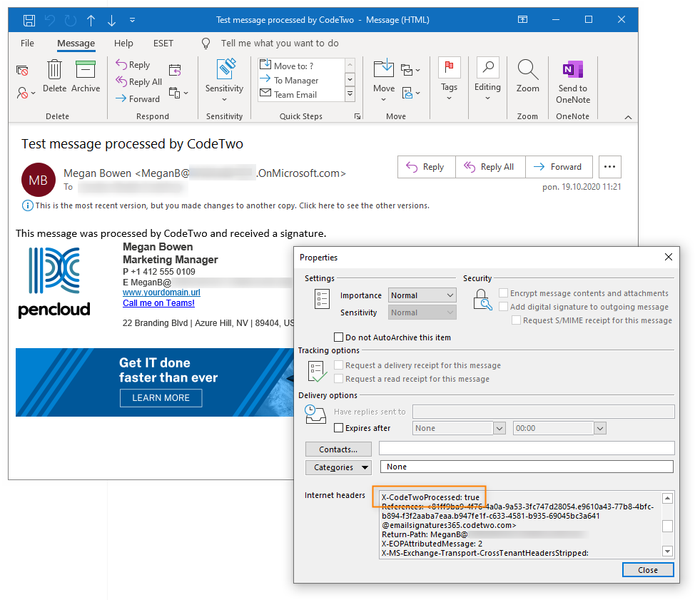700x600 pixels.
Task: Open Tags flag menu
Action: click(x=449, y=79)
